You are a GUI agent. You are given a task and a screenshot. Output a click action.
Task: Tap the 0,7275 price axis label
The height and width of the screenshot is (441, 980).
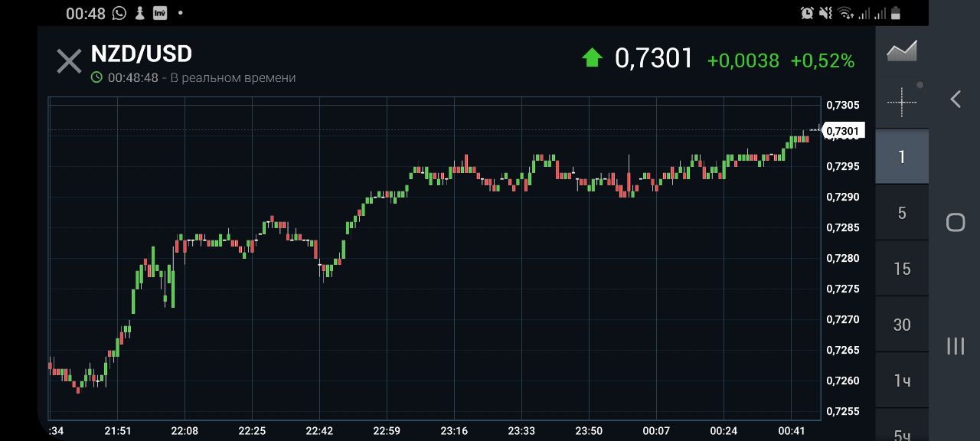843,289
